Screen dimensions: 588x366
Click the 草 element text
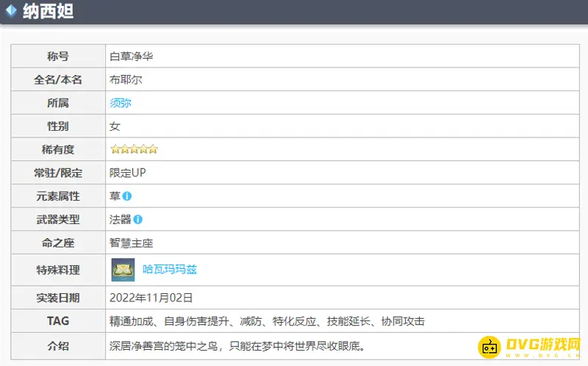coord(115,196)
